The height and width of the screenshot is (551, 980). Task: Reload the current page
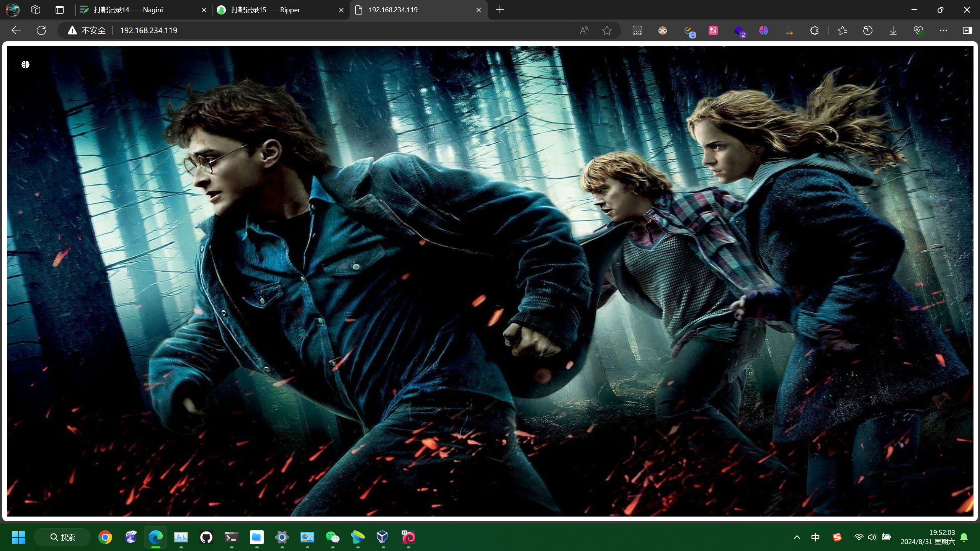coord(41,30)
